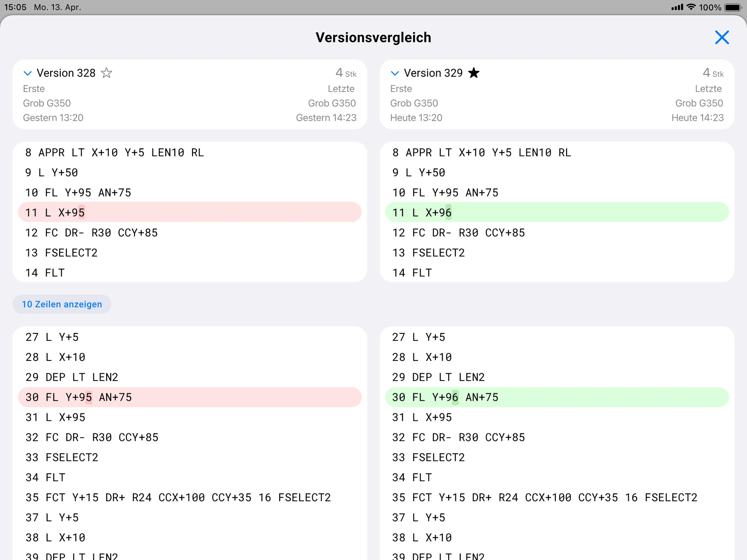
Task: Collapse Version 329 details chevron
Action: click(395, 73)
